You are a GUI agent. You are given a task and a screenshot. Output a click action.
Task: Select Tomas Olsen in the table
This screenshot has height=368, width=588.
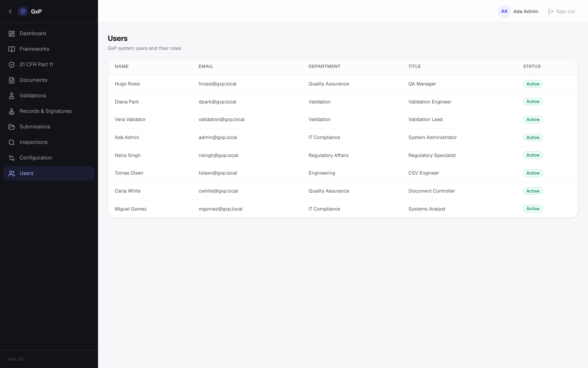[x=129, y=173]
